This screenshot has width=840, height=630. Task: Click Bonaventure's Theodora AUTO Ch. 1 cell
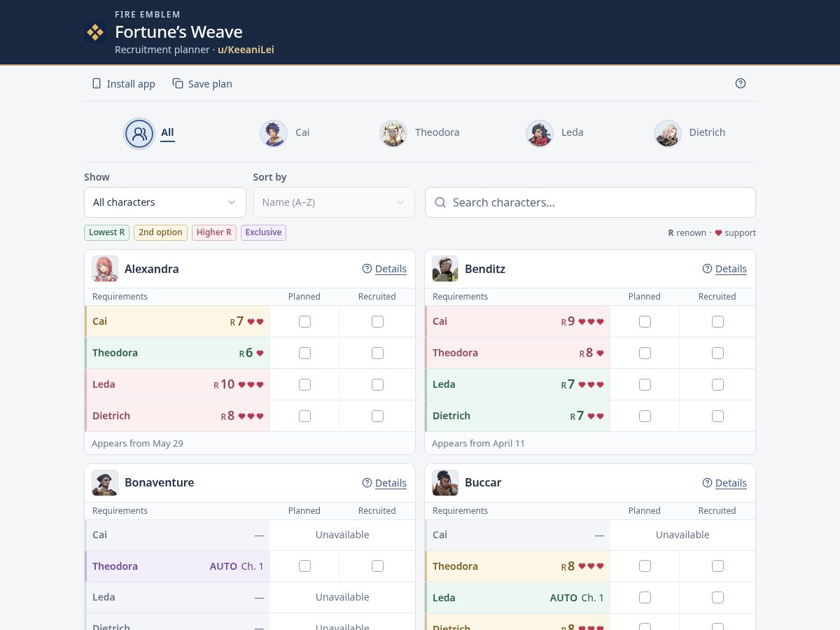(x=178, y=566)
